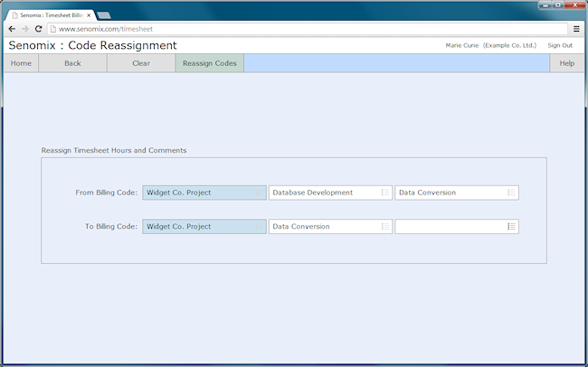Open a new browser tab

coord(103,15)
